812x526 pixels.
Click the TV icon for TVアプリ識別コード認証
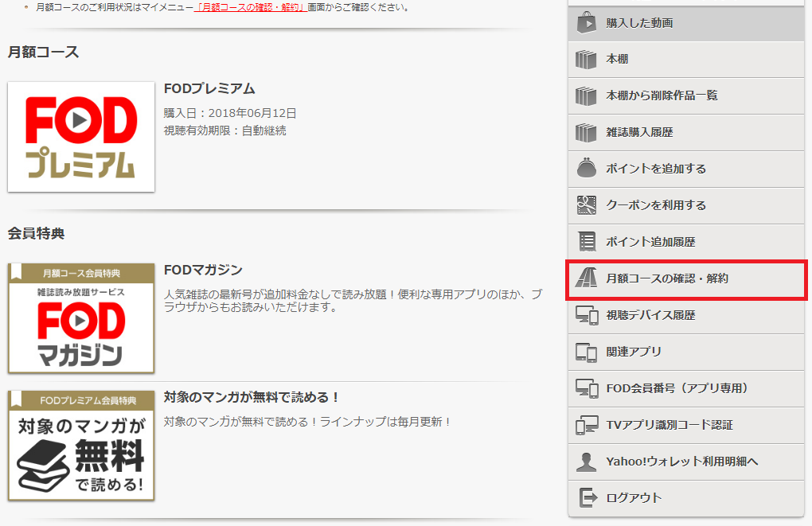587,425
